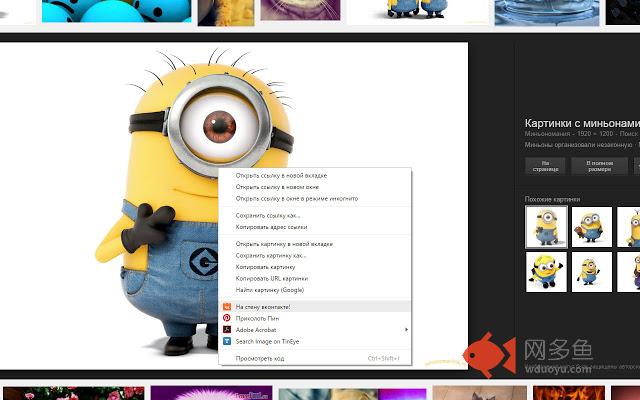
Task: Open 'Просмотреть код' inspect option
Action: 260,358
